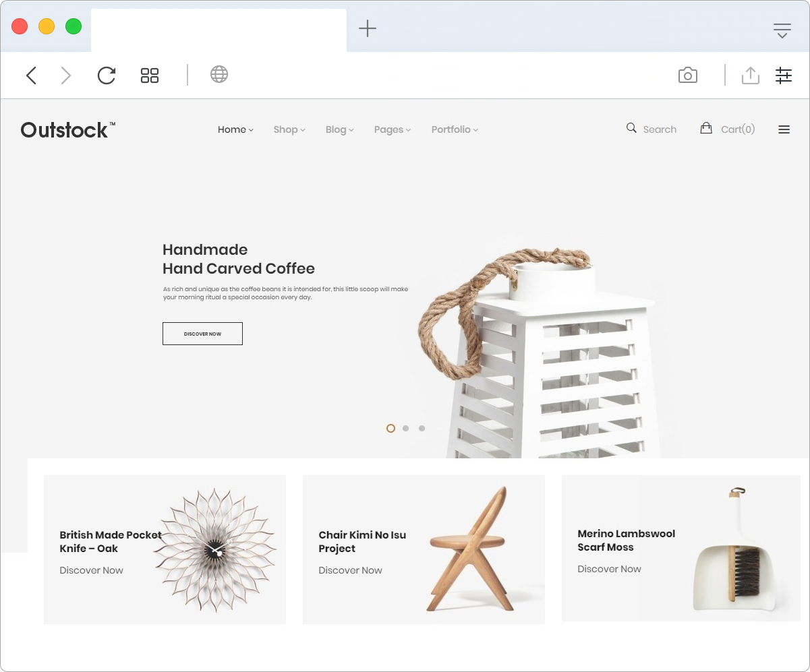This screenshot has height=672, width=810.
Task: Expand the Pages dropdown menu
Action: pos(392,129)
